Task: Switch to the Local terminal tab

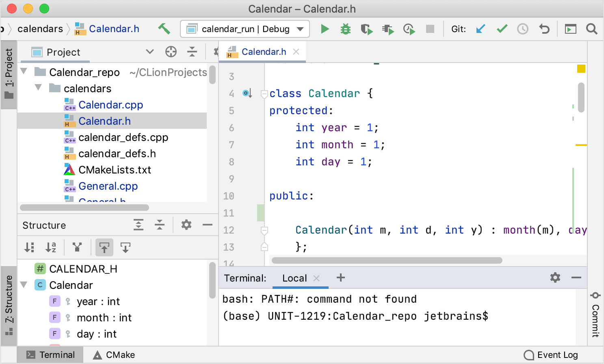Action: pyautogui.click(x=294, y=278)
